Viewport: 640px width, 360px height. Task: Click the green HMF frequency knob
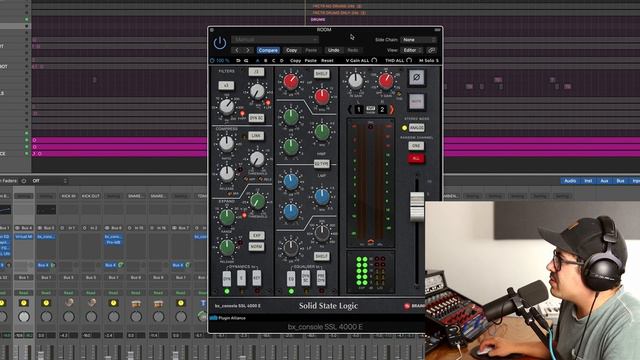pos(322,132)
